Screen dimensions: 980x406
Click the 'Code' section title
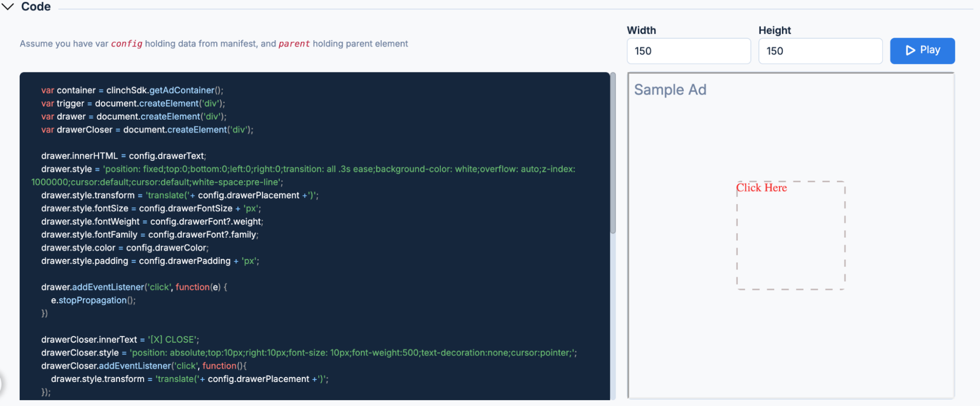click(36, 7)
